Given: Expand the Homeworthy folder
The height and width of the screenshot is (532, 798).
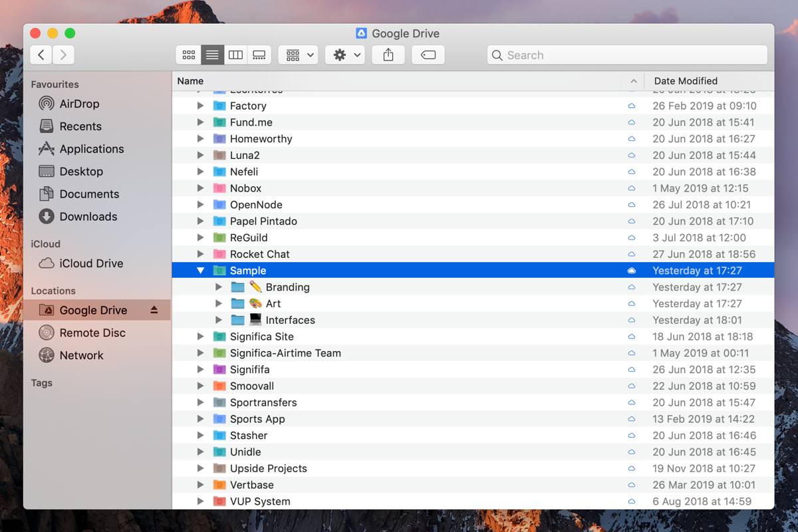Looking at the screenshot, I should 200,139.
